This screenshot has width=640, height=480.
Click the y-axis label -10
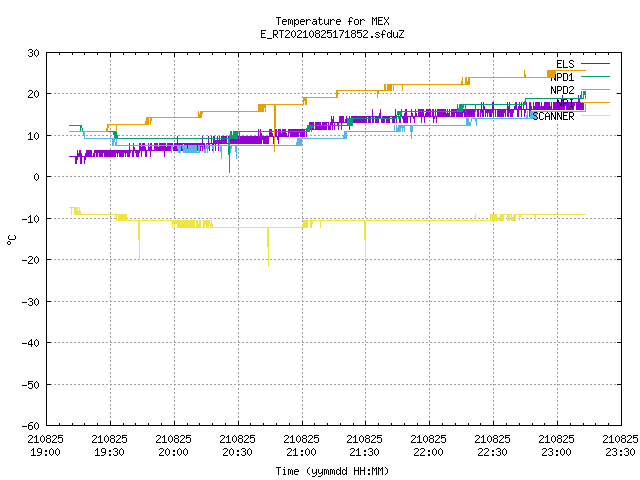pyautogui.click(x=31, y=219)
